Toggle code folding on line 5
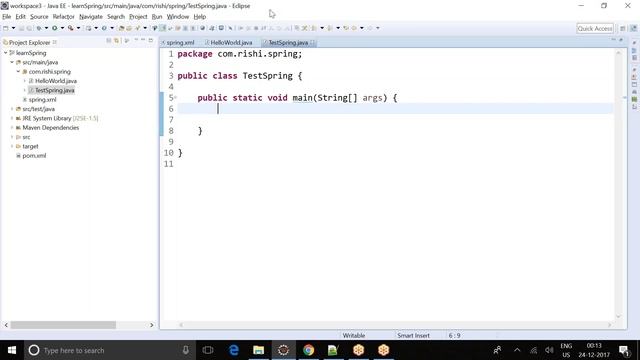The width and height of the screenshot is (640, 360). click(176, 97)
